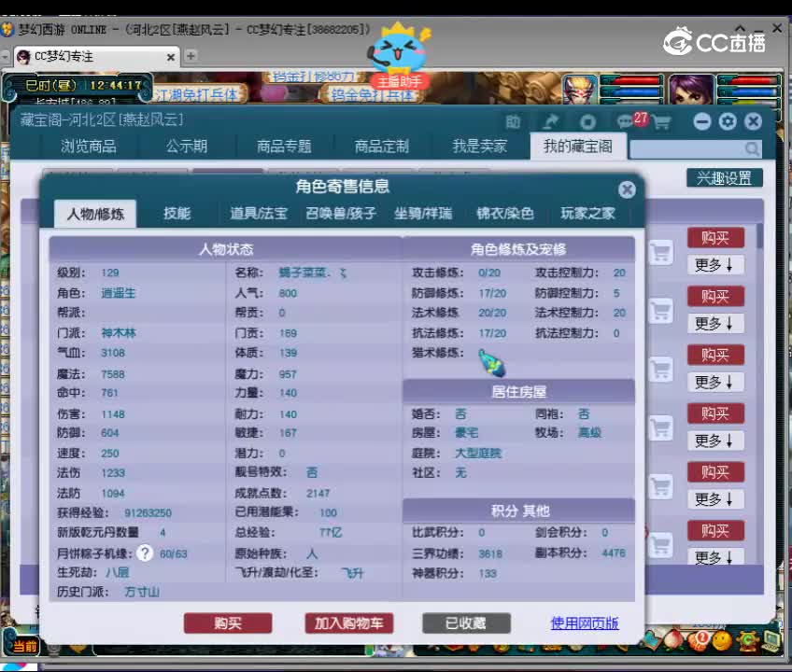Close the CC梦幻专注 tab
792x672 pixels.
tap(171, 57)
